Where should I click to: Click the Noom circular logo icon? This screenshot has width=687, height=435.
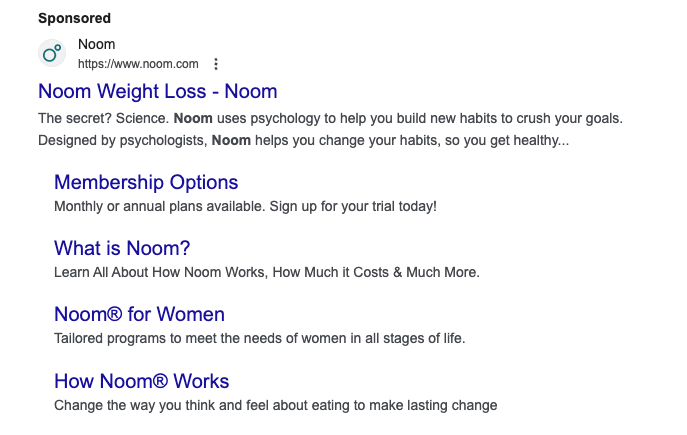point(52,53)
